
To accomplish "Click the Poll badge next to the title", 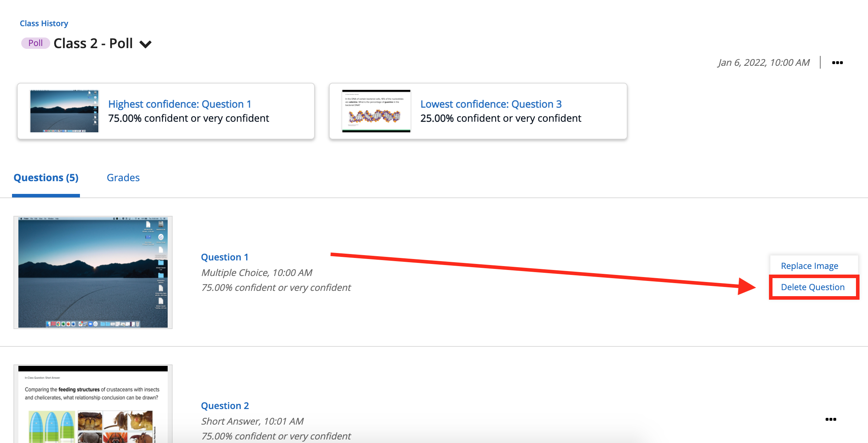I will click(x=35, y=43).
